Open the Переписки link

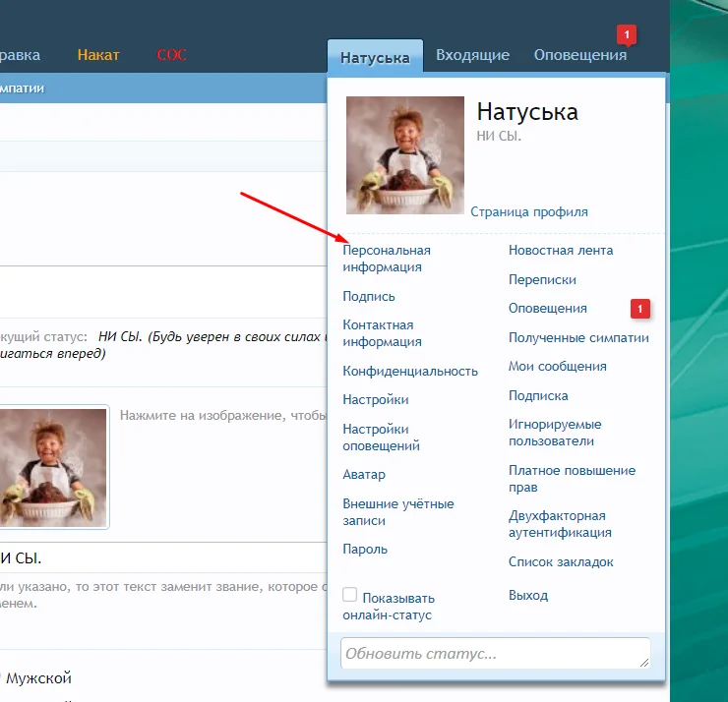[x=542, y=280]
